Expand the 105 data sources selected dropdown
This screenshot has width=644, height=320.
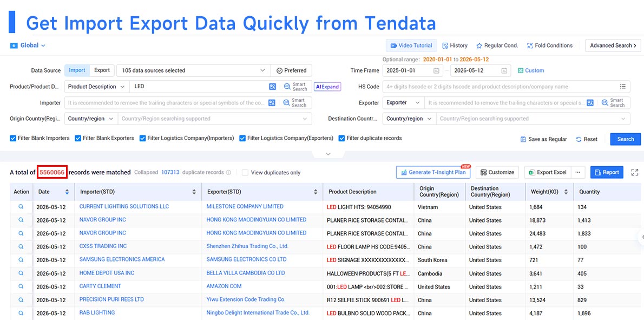tap(193, 70)
